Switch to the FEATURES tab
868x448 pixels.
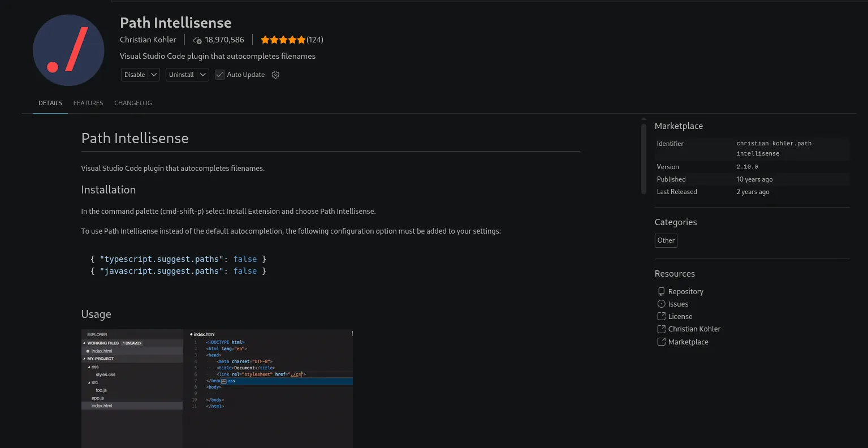click(88, 103)
